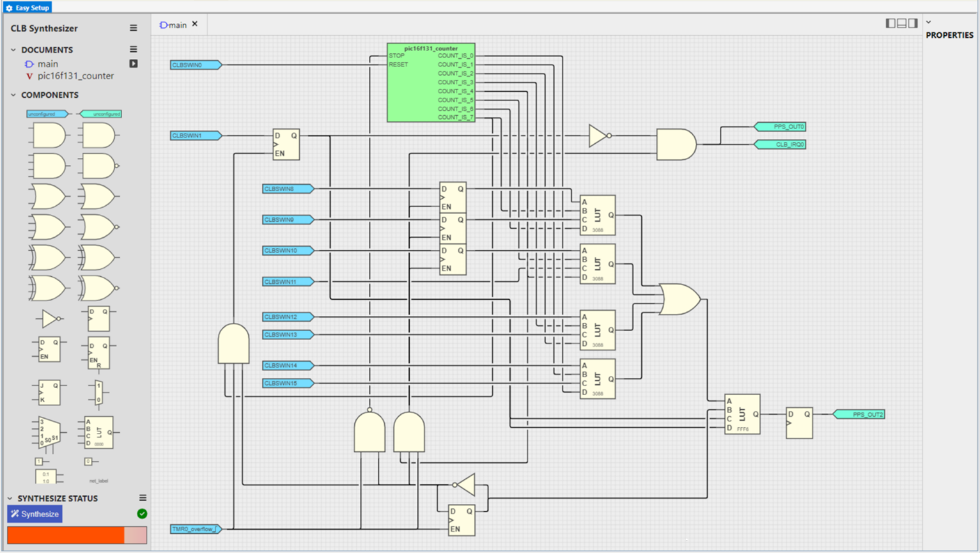980x553 pixels.
Task: Select the 2-to-1 multiplexer component
Action: pos(98,393)
